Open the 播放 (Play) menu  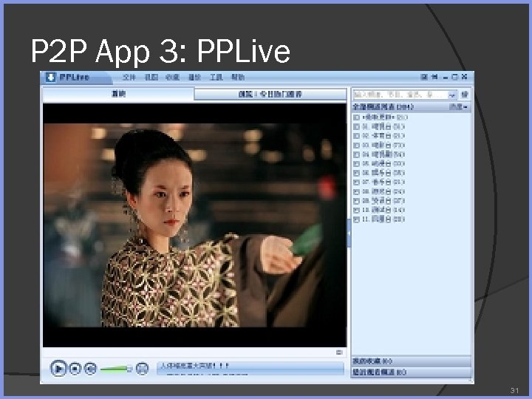[x=194, y=78]
